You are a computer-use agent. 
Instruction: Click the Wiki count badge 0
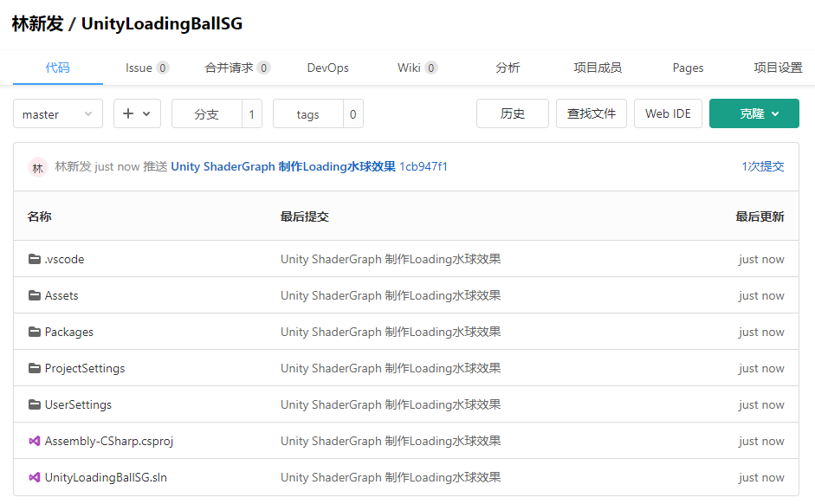tap(431, 68)
